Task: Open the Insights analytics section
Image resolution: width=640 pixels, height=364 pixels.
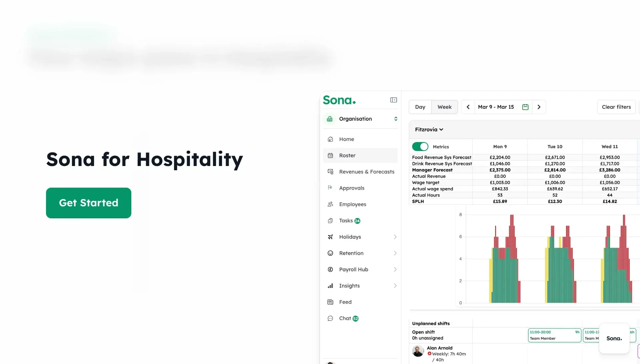Action: click(x=349, y=286)
